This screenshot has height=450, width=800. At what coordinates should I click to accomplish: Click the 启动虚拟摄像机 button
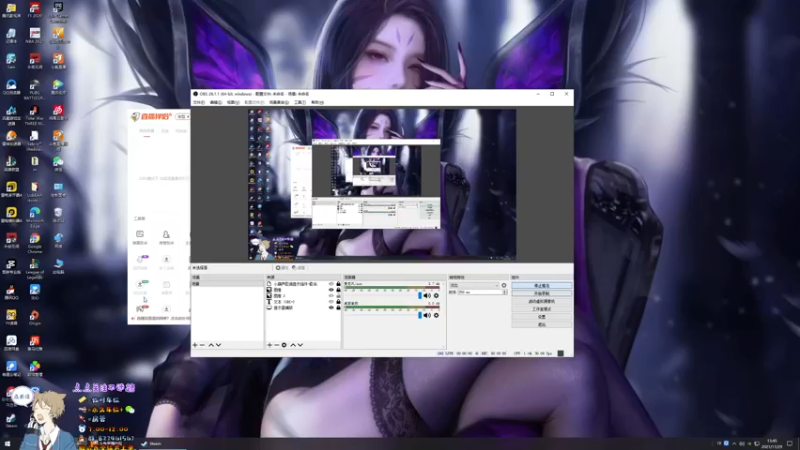(541, 302)
